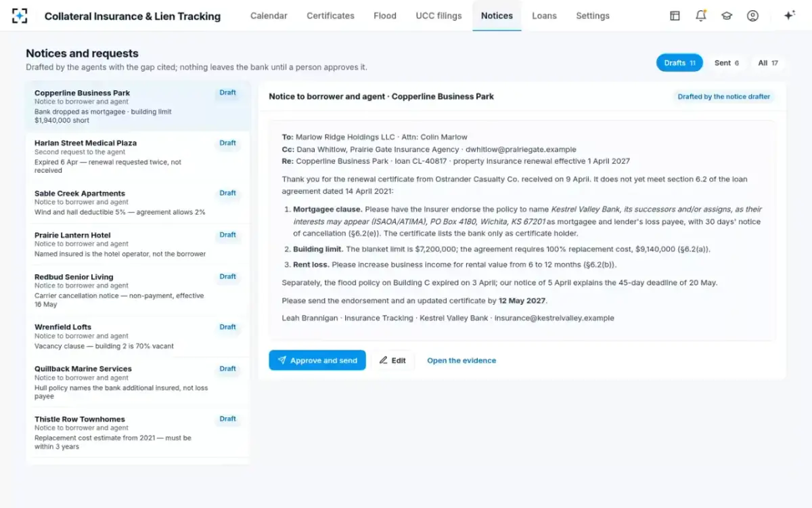
Task: Click the app logo icon
Action: [20, 16]
